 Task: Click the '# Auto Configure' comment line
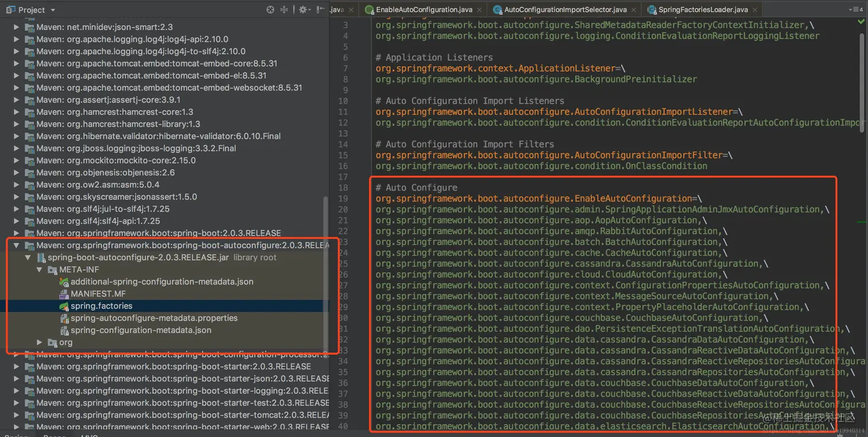point(416,188)
